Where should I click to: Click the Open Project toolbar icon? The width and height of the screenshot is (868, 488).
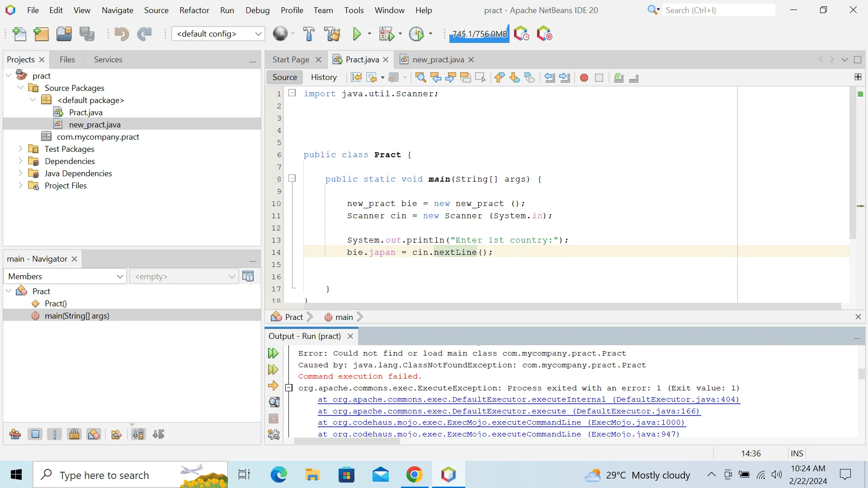pos(64,34)
